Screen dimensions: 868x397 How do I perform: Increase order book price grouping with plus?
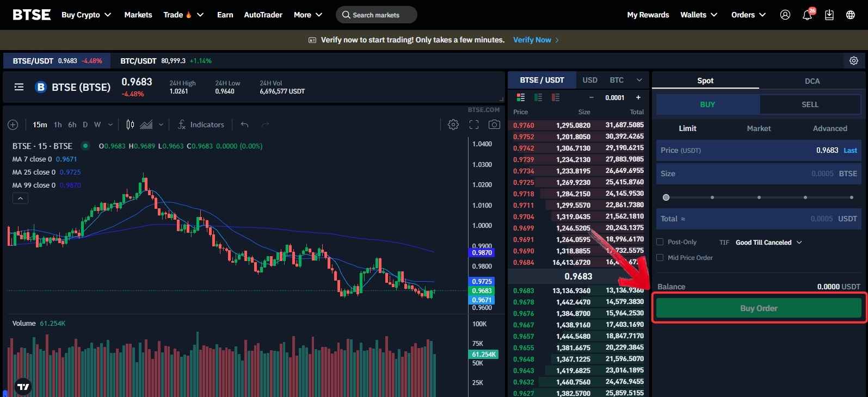click(x=638, y=97)
